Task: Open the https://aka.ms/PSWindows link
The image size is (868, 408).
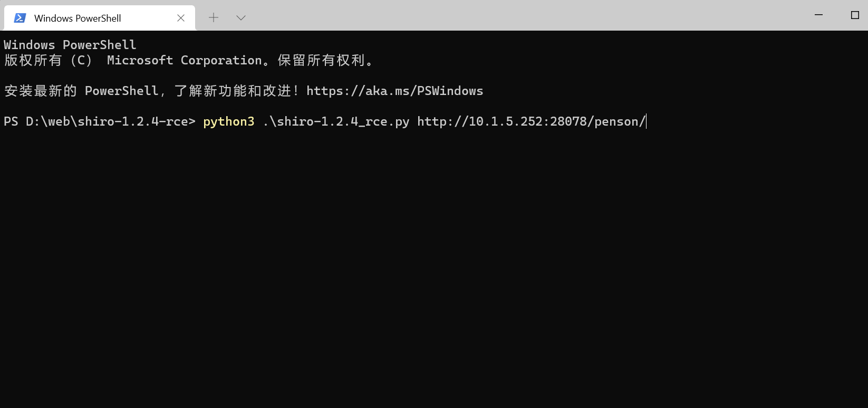Action: pyautogui.click(x=394, y=90)
